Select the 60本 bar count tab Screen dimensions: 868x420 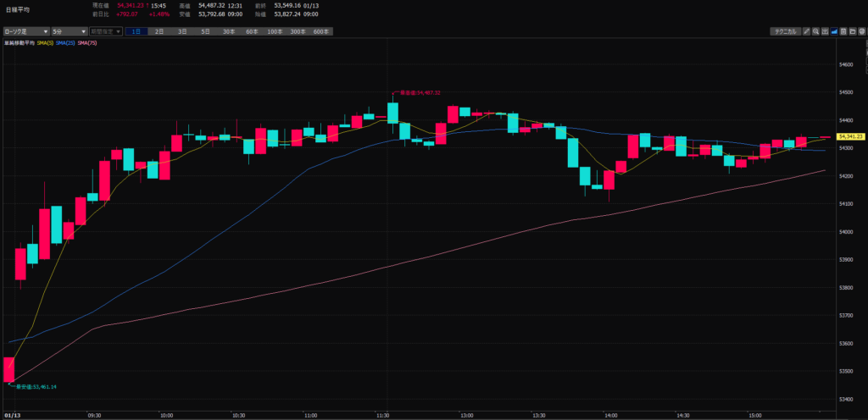coord(252,31)
